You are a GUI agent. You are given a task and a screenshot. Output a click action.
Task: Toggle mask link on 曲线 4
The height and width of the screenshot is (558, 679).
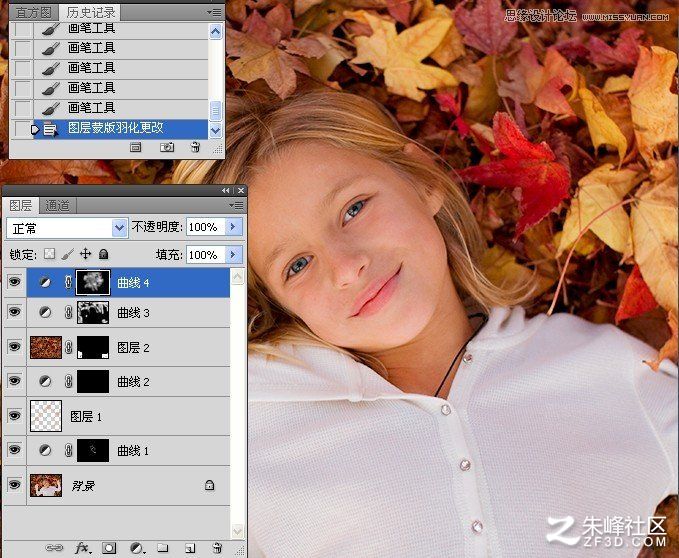[68, 282]
